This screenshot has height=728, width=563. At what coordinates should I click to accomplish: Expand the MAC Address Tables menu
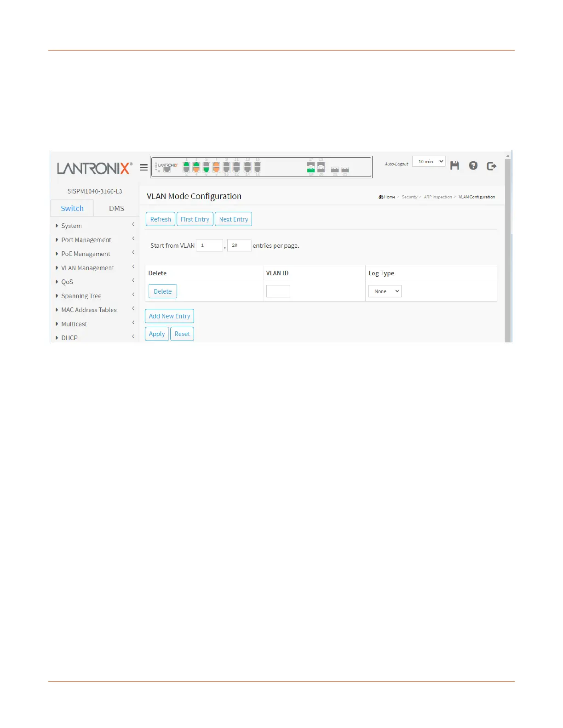tap(95, 310)
